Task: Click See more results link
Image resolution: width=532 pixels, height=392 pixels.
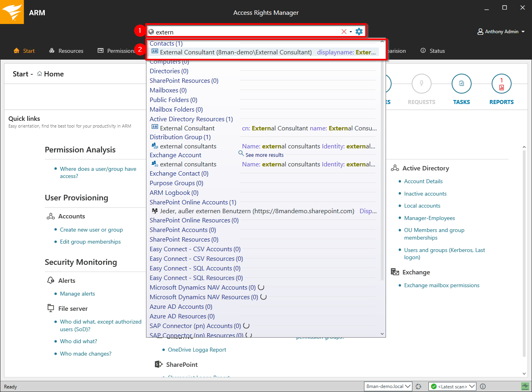Action: (x=264, y=155)
